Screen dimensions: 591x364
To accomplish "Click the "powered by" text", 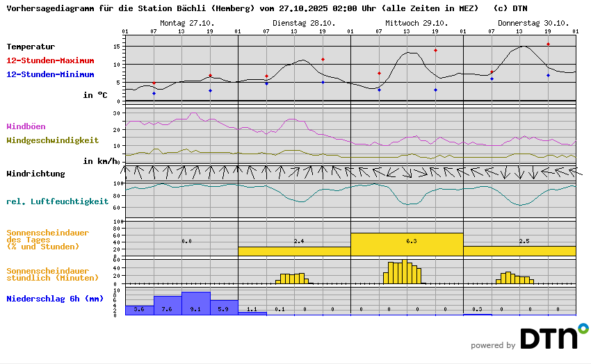I will [493, 345].
